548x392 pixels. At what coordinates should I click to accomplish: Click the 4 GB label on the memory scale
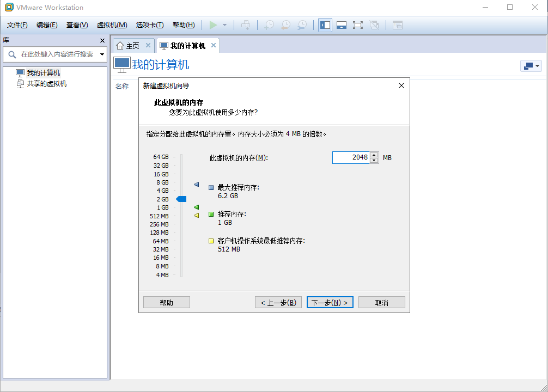[x=162, y=191]
